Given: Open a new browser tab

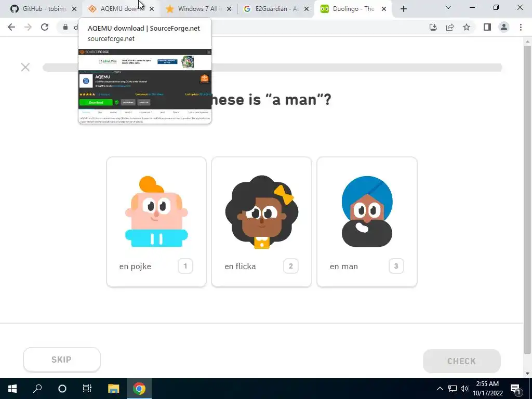Looking at the screenshot, I should [403, 9].
